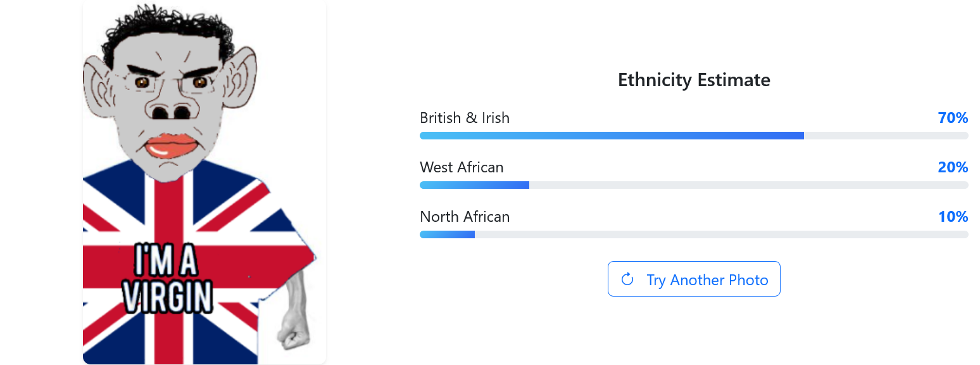Select the West African label
The image size is (980, 365).
coord(462,167)
